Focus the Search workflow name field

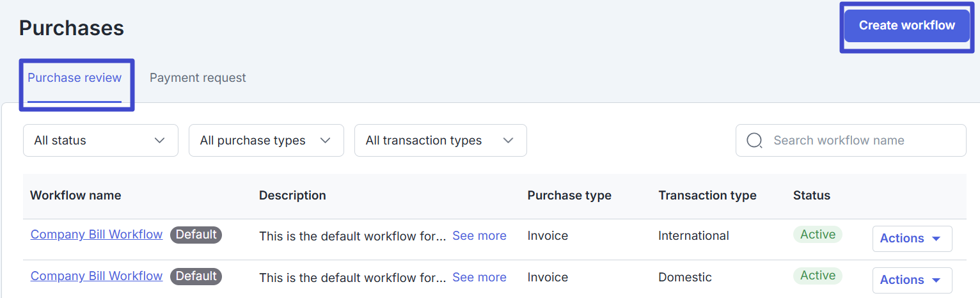851,141
